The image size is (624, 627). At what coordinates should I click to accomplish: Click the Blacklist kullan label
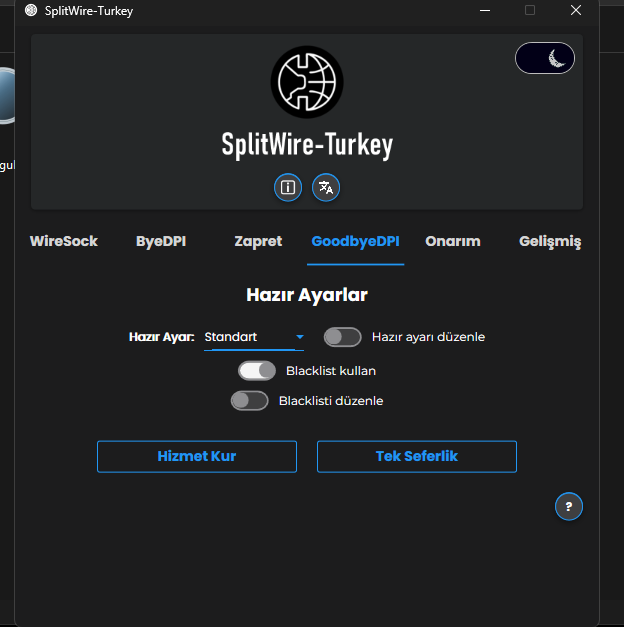pos(331,371)
